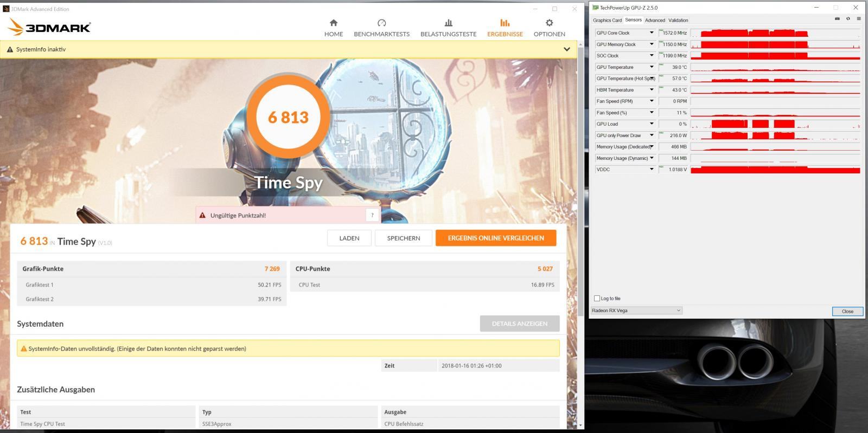Click the 1.0188 V VDDC value
868x433 pixels.
(678, 170)
